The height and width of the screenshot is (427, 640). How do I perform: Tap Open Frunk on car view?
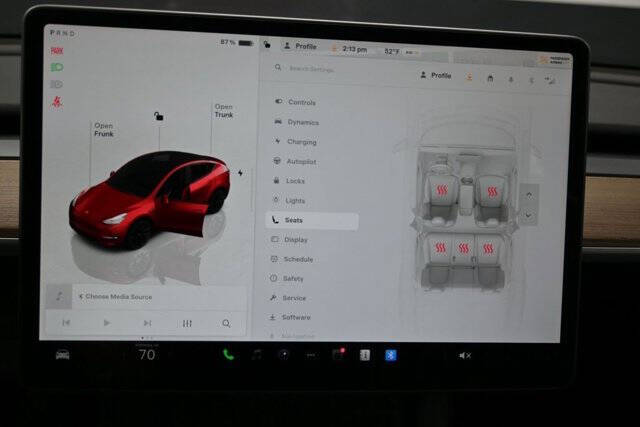point(104,129)
